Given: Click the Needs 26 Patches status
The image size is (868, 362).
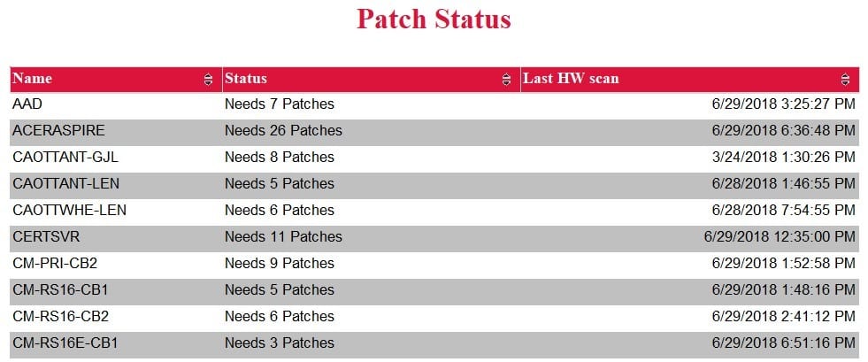Looking at the screenshot, I should [283, 131].
